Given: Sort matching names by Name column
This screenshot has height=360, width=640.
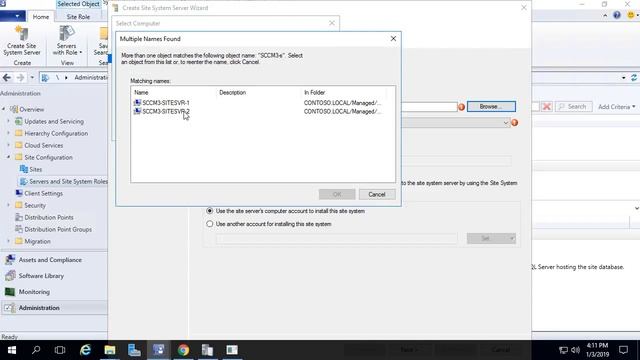Looking at the screenshot, I should point(141,93).
